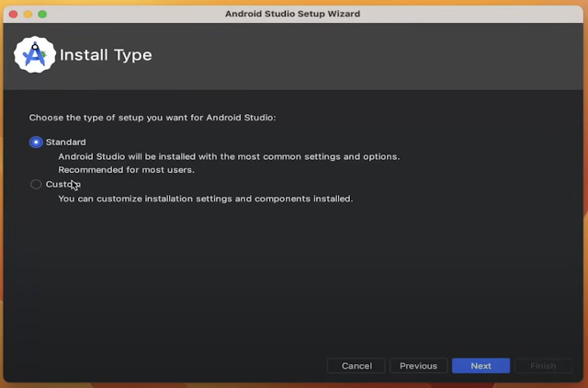The height and width of the screenshot is (388, 588).
Task: Minimize the window using the yellow button
Action: pos(28,14)
